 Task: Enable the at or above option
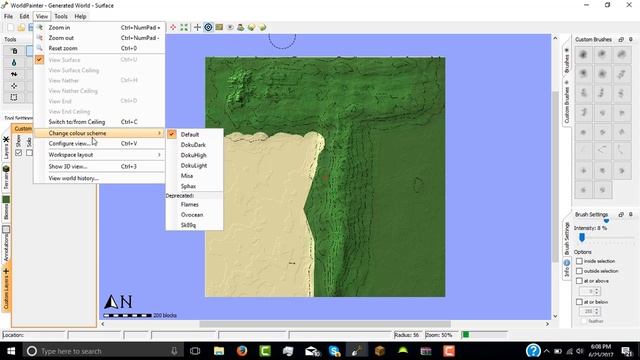coord(579,281)
